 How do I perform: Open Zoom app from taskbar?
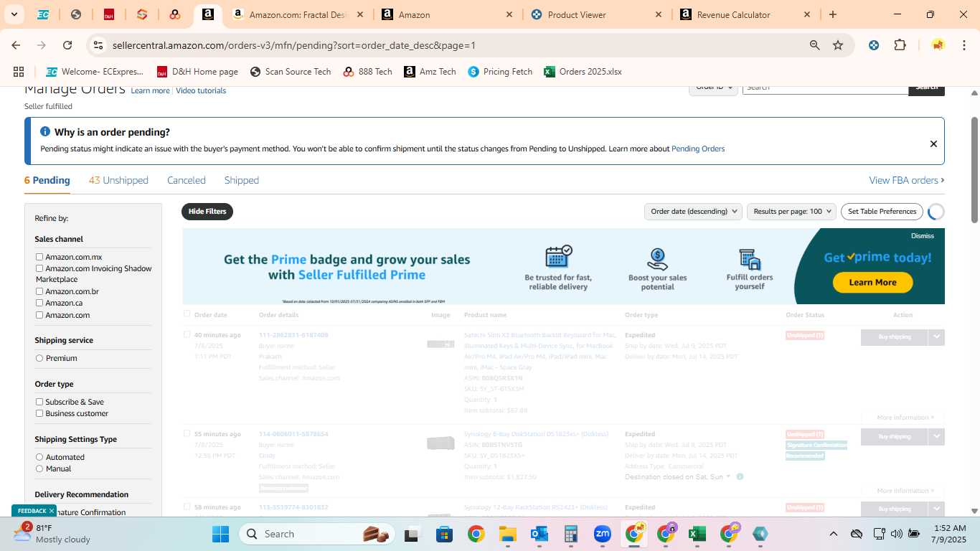coord(603,534)
